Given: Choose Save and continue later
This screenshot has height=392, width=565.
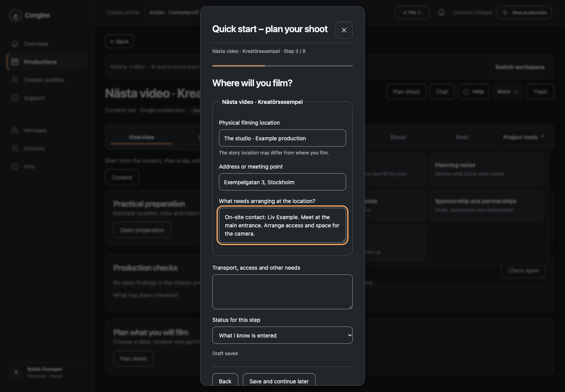Looking at the screenshot, I should tap(279, 380).
